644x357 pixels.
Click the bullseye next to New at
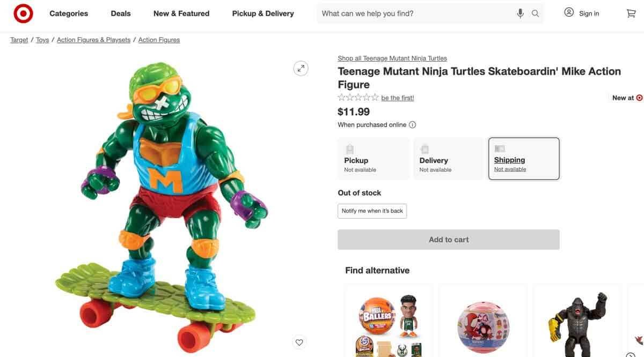[640, 97]
